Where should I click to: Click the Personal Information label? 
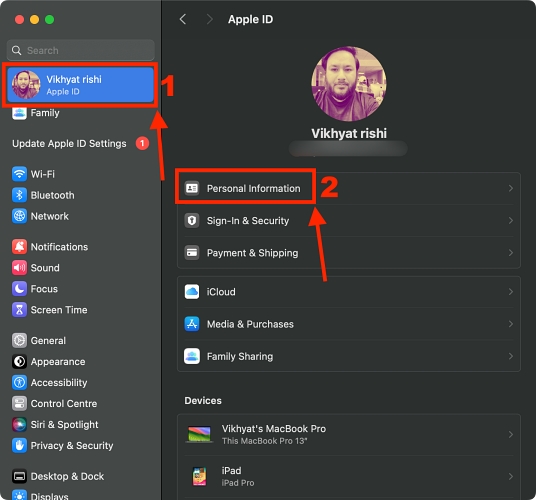pos(253,188)
